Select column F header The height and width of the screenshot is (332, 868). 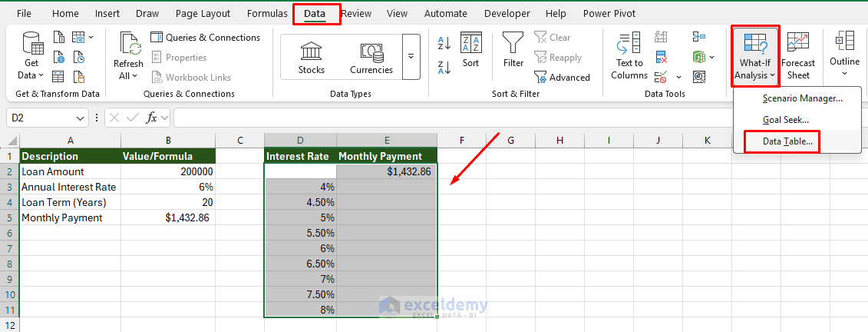(462, 140)
